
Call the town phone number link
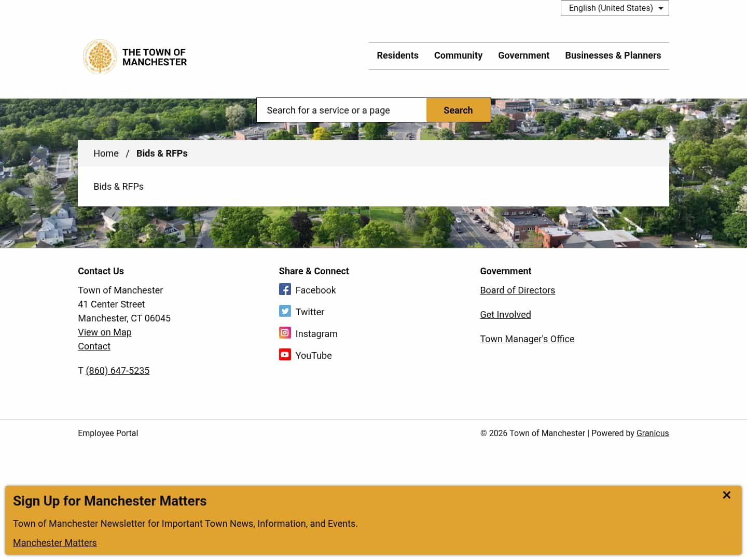click(117, 370)
